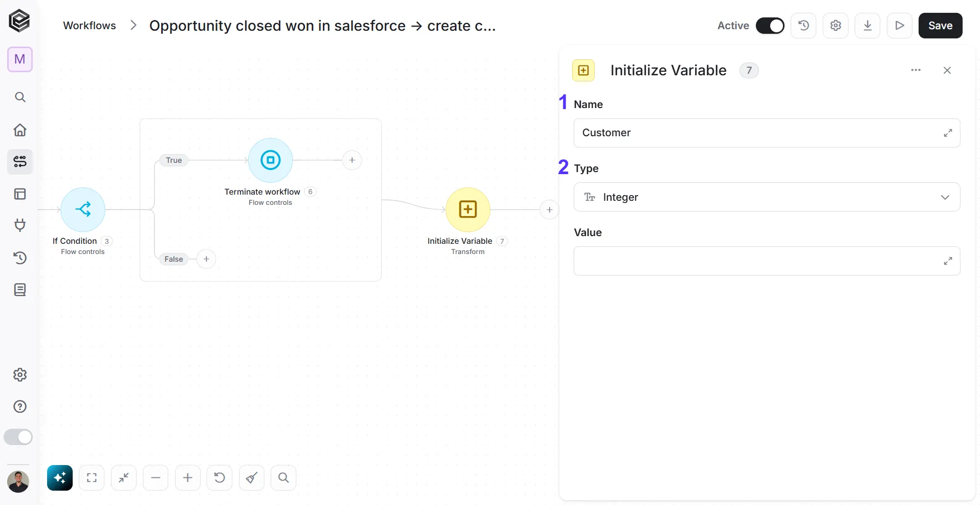Open the M workspace switcher

click(x=20, y=59)
